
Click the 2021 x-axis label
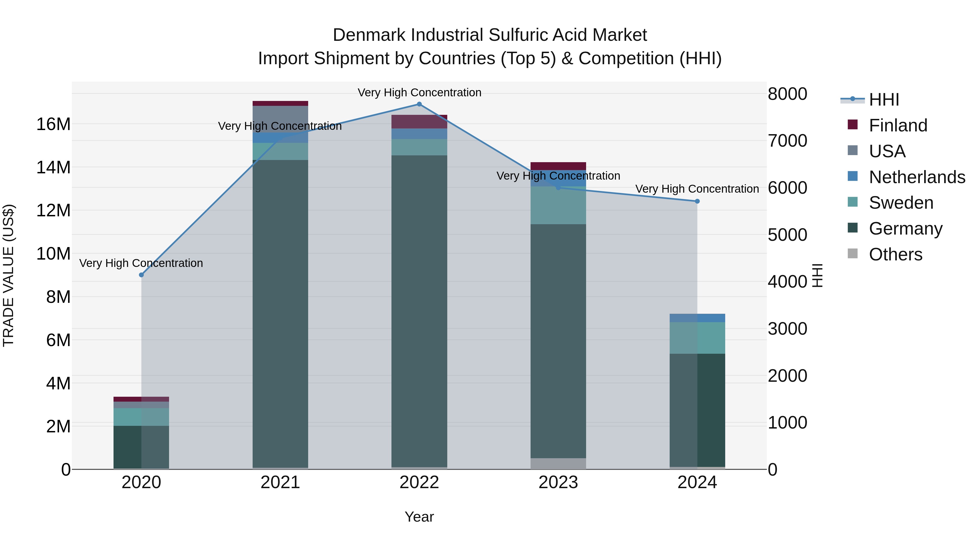(x=280, y=482)
